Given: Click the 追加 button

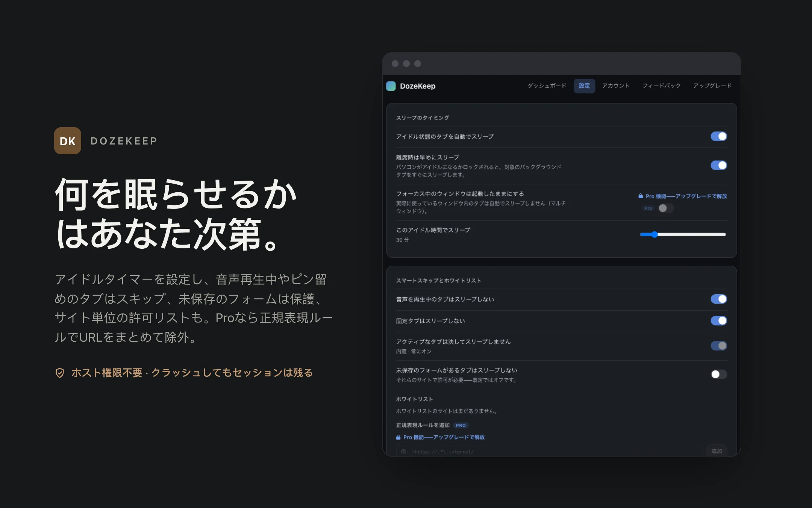Looking at the screenshot, I should pyautogui.click(x=717, y=451).
